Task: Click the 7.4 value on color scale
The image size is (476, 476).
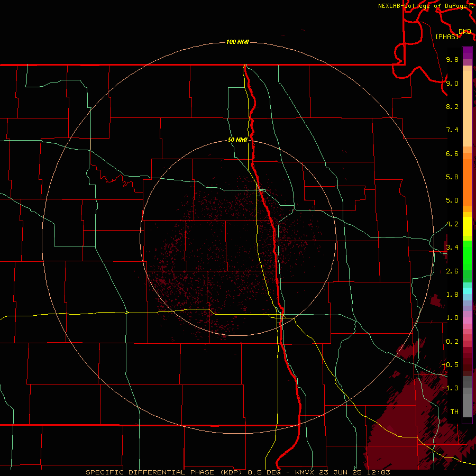Action: click(x=452, y=130)
